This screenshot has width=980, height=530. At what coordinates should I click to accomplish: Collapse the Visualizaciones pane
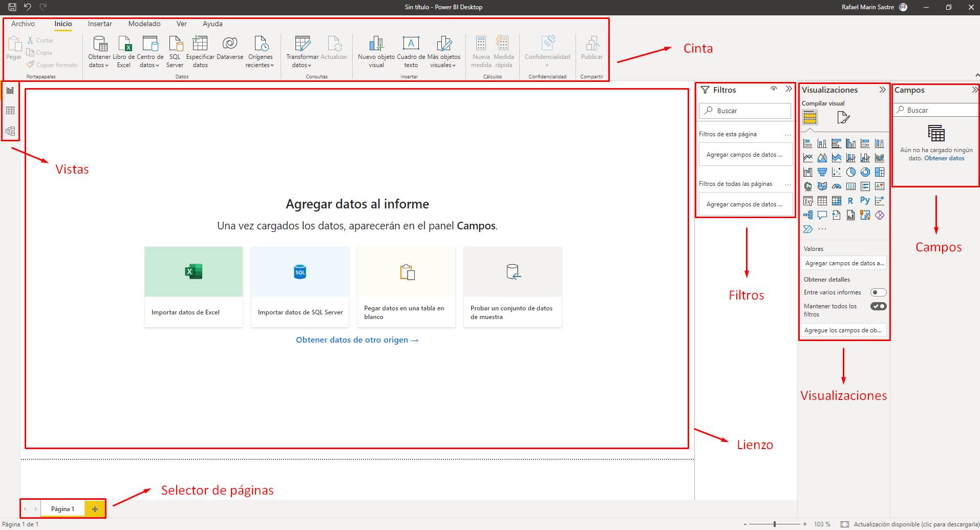[882, 90]
